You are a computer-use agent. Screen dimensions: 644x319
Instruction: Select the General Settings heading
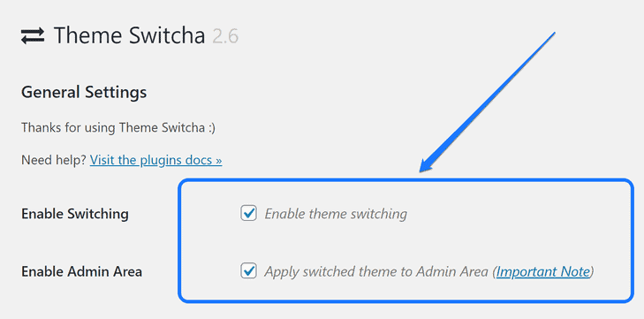[x=84, y=93]
